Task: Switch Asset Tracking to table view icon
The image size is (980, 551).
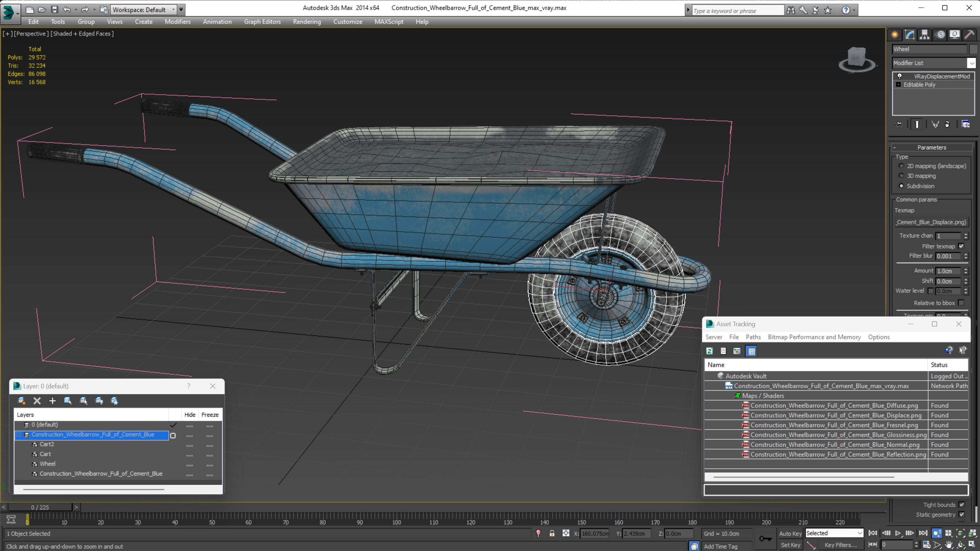Action: point(751,351)
